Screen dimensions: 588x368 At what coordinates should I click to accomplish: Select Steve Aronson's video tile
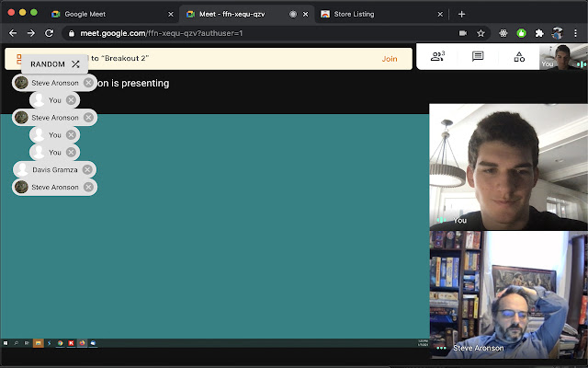(508, 294)
